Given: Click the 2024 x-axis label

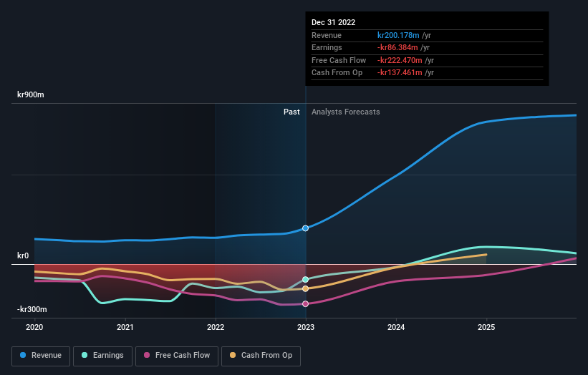Looking at the screenshot, I should (396, 327).
